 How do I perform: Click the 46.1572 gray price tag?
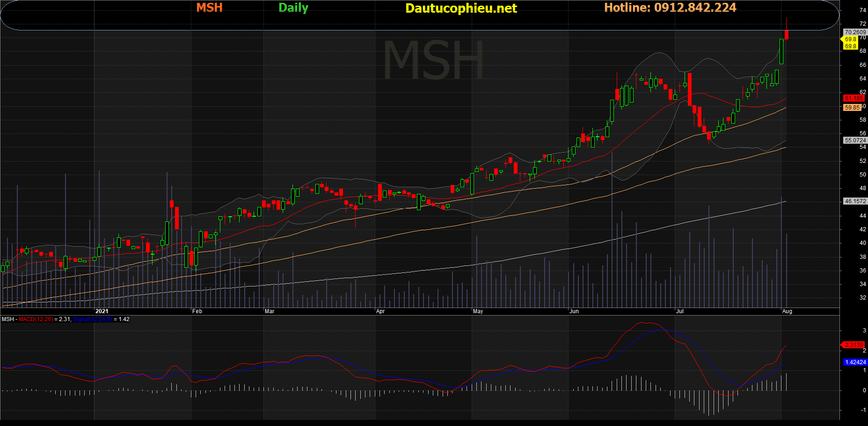click(855, 201)
